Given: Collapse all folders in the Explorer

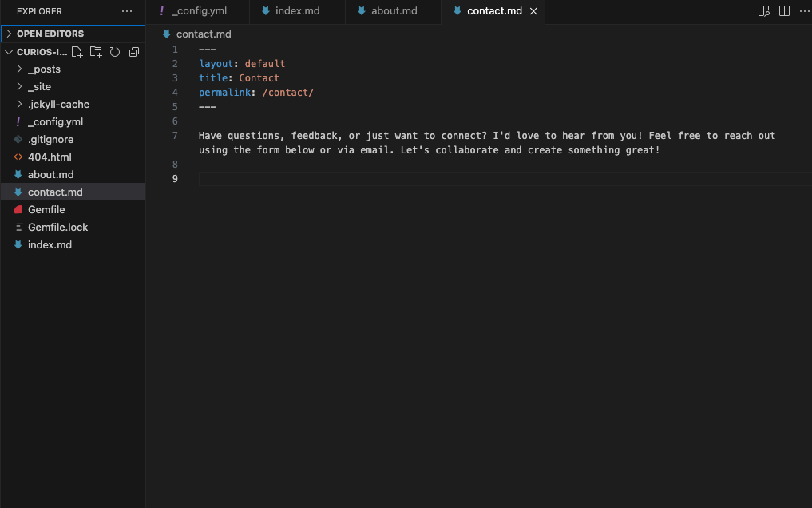Looking at the screenshot, I should coord(133,51).
